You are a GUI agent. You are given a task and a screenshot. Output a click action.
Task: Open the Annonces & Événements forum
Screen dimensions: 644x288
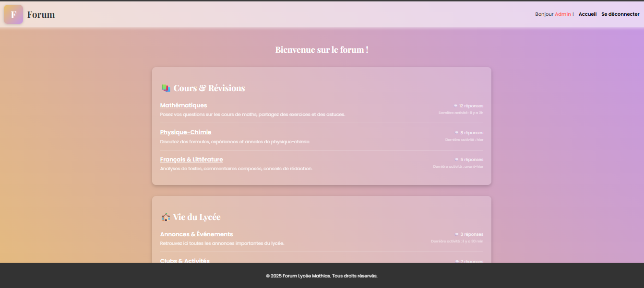[196, 234]
